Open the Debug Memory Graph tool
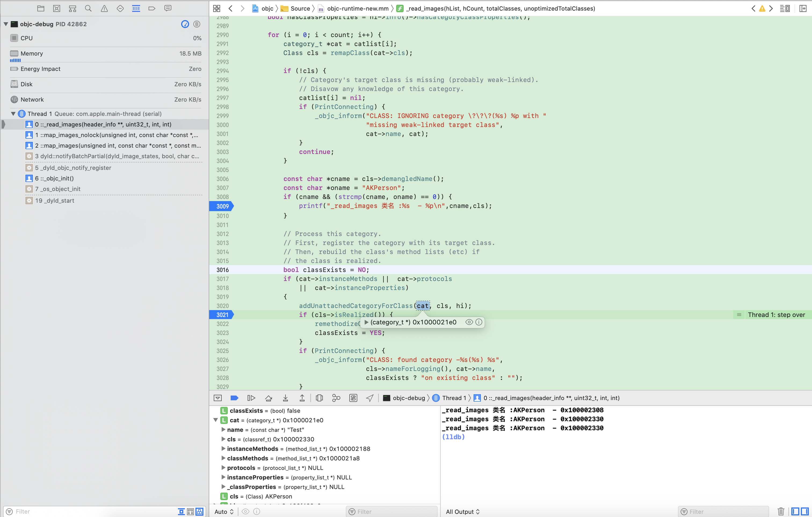The image size is (812, 517). point(336,398)
